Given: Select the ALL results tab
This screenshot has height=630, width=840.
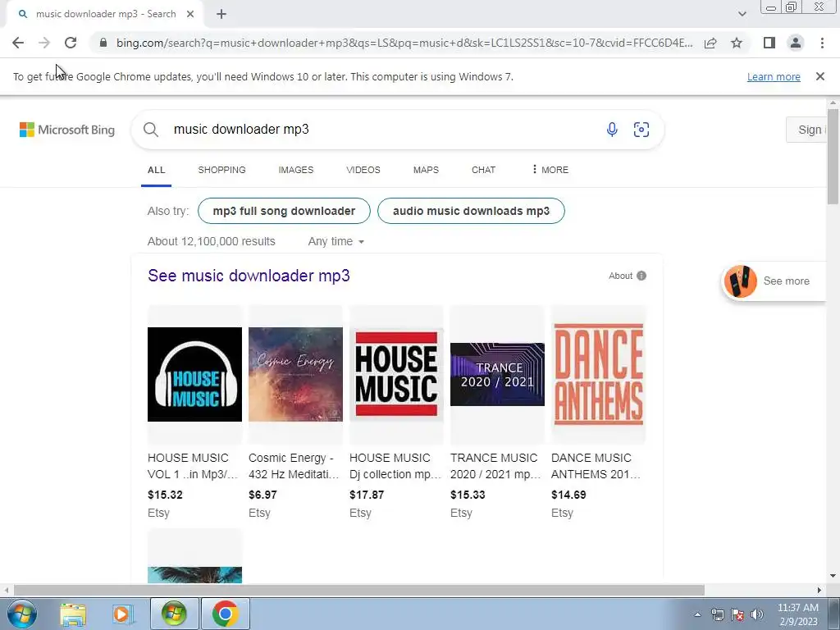Looking at the screenshot, I should pyautogui.click(x=156, y=170).
